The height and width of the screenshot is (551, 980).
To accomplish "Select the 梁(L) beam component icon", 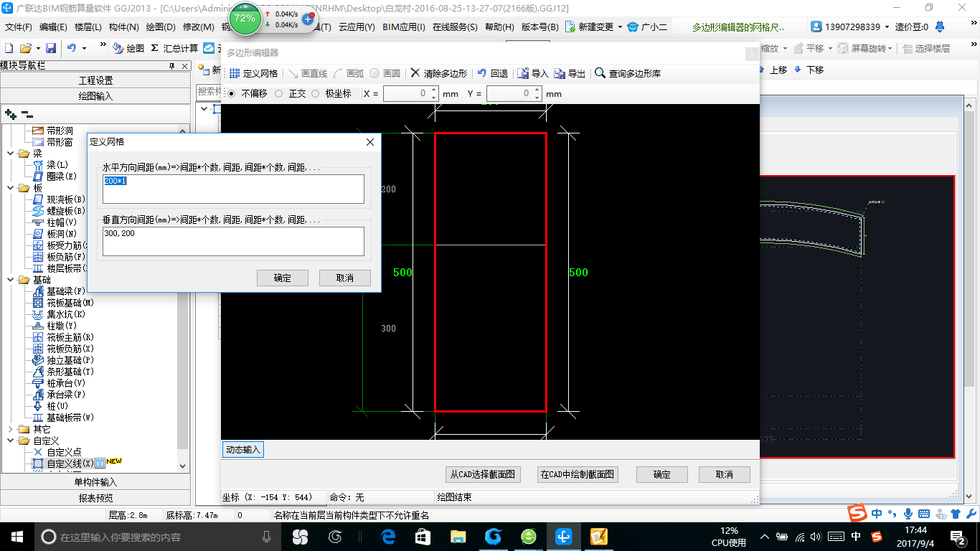I will [x=39, y=165].
